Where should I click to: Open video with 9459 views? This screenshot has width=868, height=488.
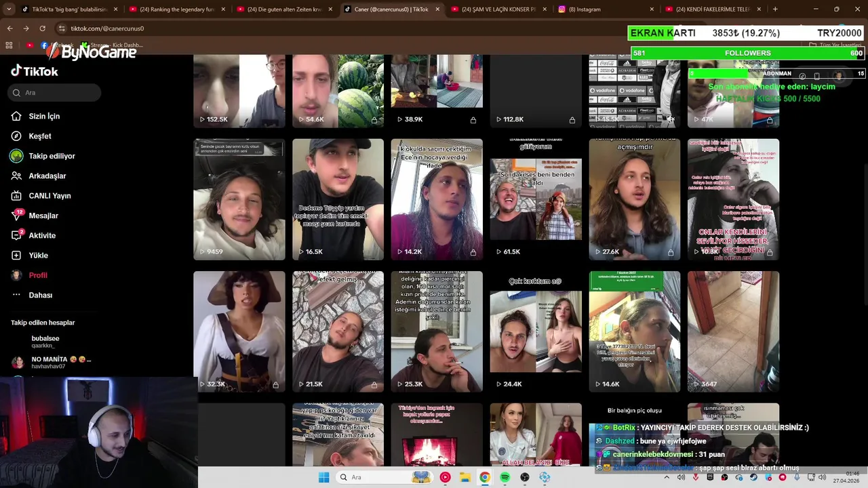coord(239,199)
